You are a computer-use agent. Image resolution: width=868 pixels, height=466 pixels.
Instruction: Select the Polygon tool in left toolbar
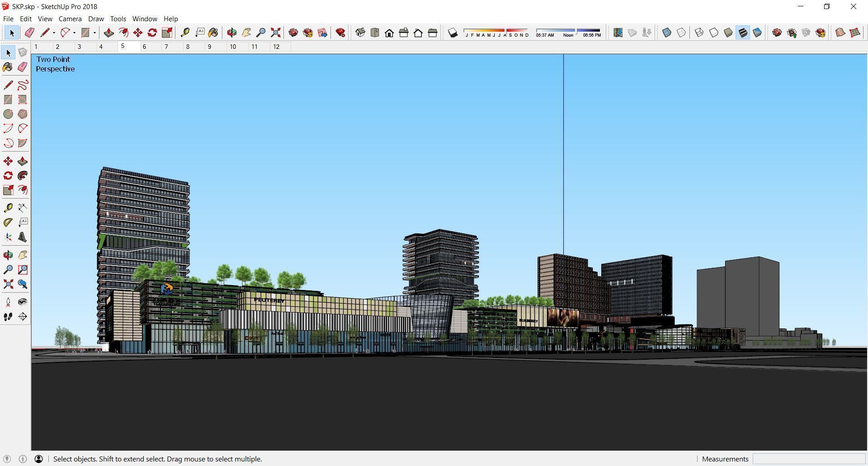click(23, 114)
